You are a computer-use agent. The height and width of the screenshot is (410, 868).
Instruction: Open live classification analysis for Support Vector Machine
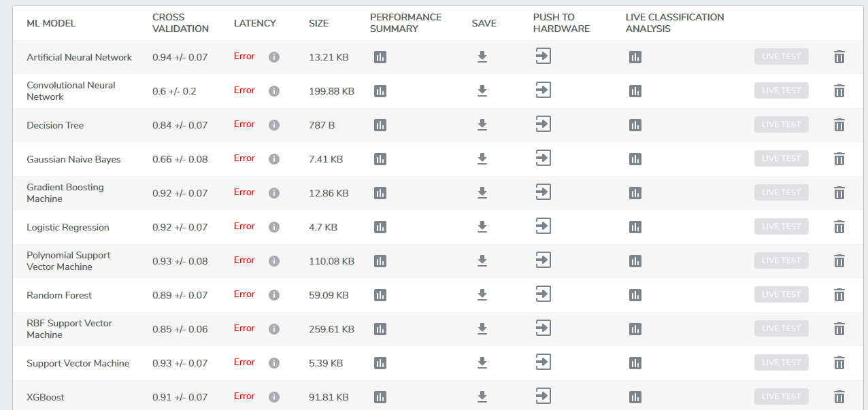point(635,363)
